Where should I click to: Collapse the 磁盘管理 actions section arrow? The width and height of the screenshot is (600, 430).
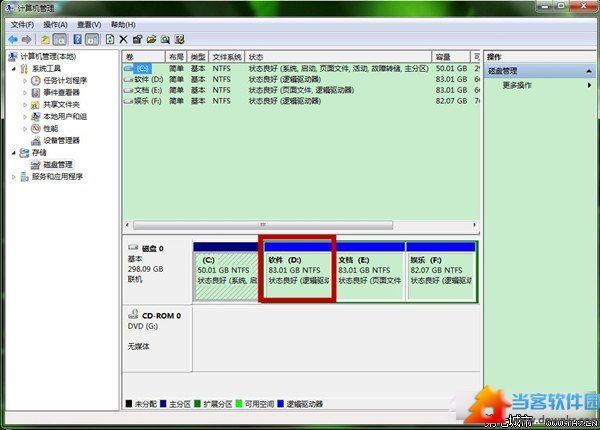(589, 71)
